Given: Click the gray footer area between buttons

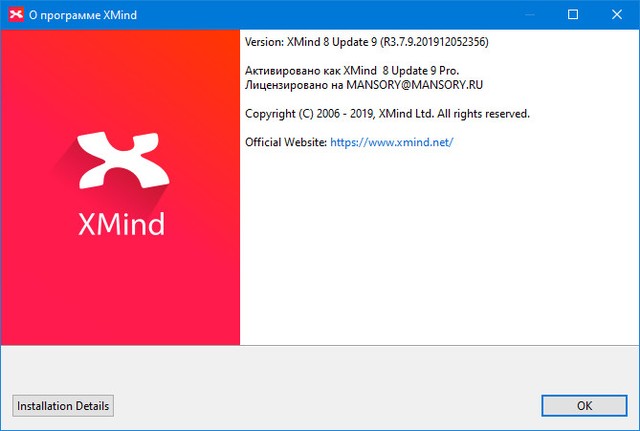Looking at the screenshot, I should pos(320,405).
